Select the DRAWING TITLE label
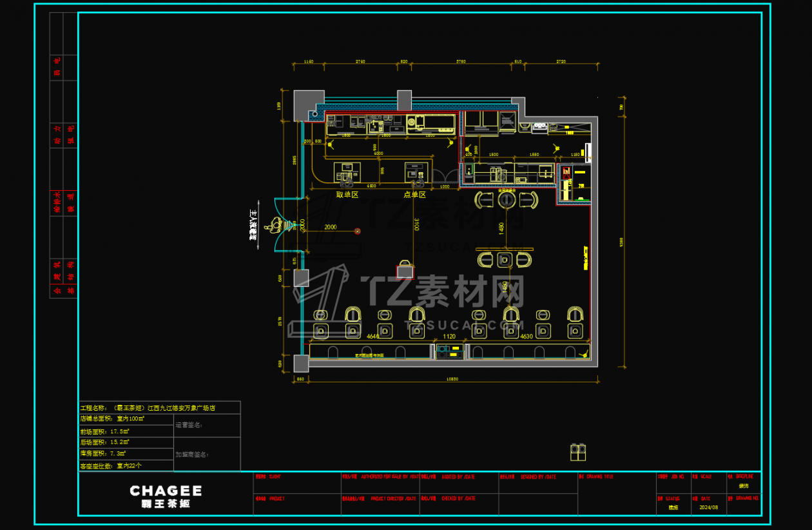The width and height of the screenshot is (812, 530). pyautogui.click(x=600, y=476)
